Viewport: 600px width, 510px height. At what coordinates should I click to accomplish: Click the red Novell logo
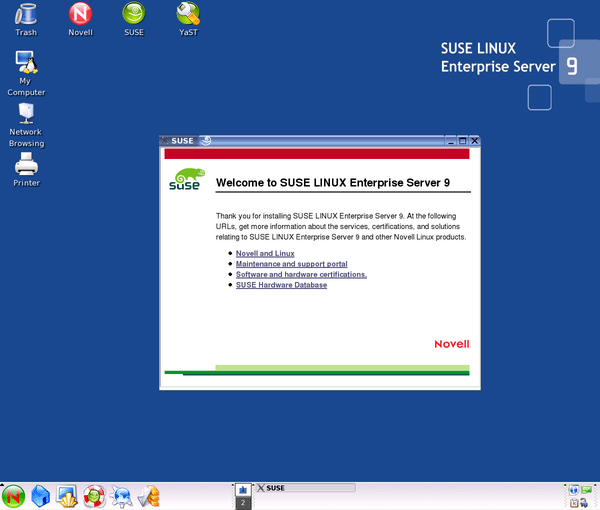coord(452,344)
